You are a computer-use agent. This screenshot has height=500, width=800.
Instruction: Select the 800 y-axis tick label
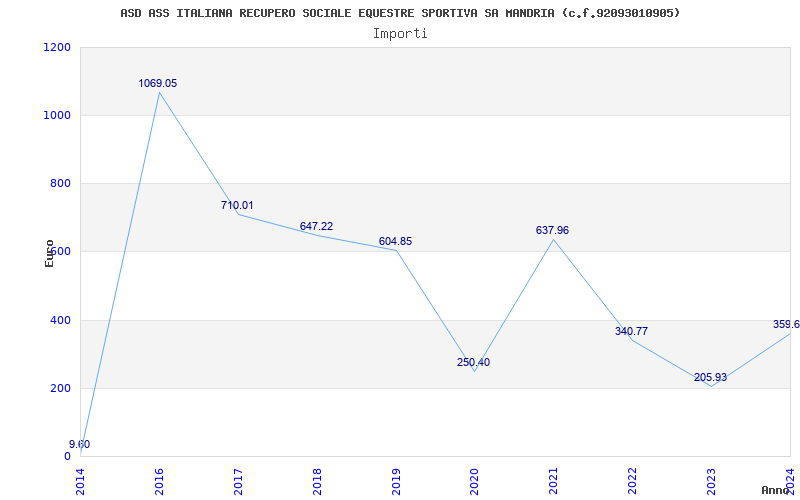(x=60, y=183)
